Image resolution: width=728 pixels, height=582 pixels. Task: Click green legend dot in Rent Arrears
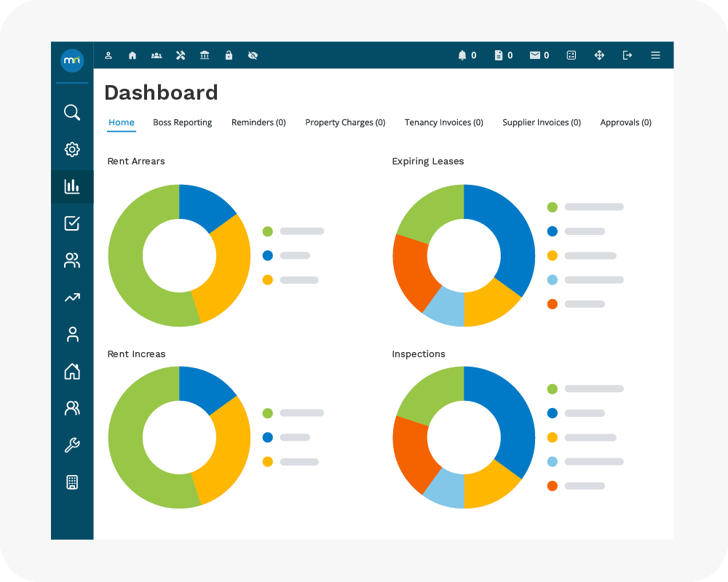click(x=267, y=231)
